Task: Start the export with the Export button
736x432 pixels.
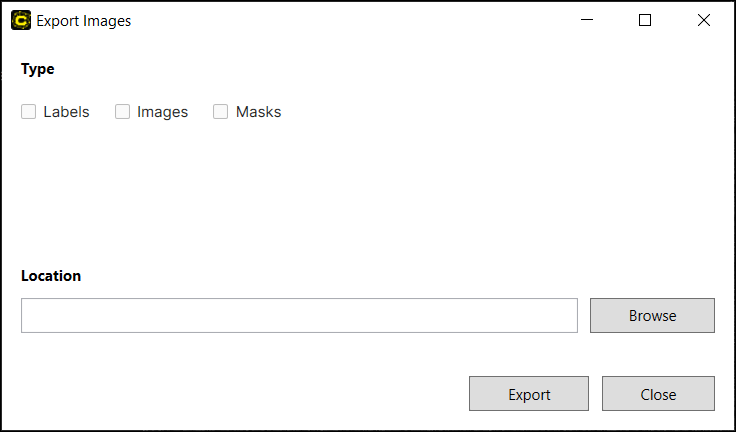Action: (529, 394)
